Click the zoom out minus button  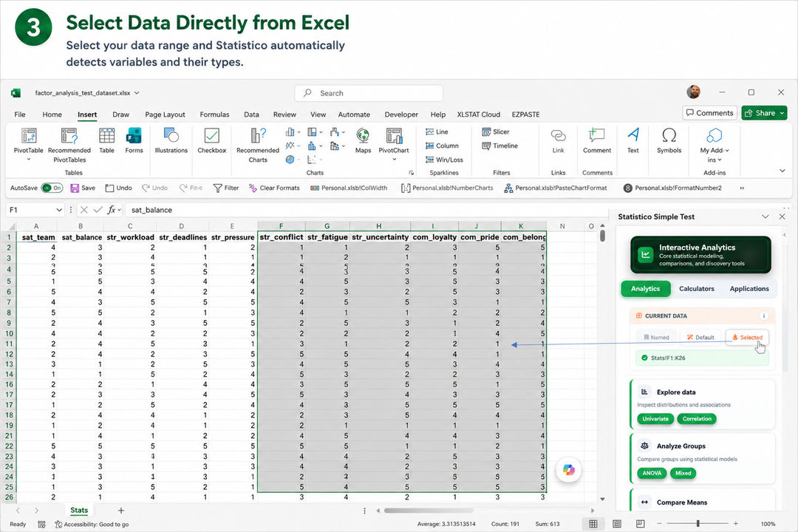[x=659, y=523]
